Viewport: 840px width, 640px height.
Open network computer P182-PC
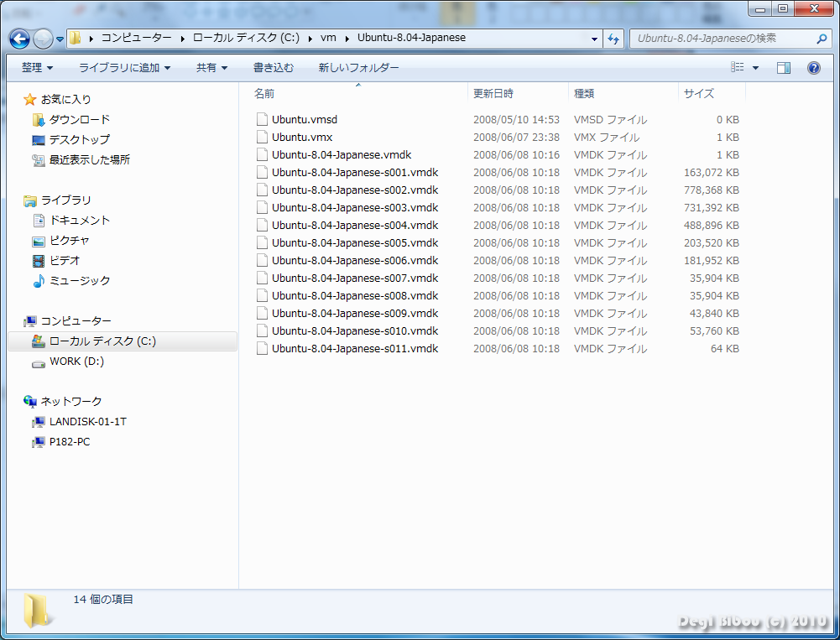point(70,442)
